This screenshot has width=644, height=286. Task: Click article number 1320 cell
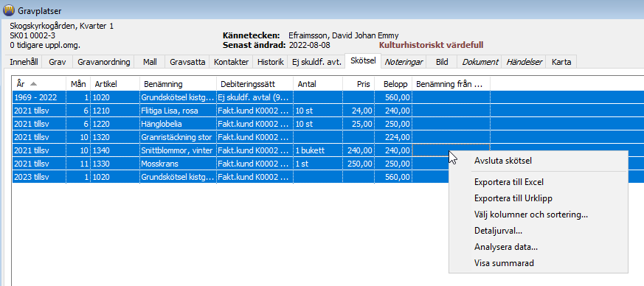(x=115, y=137)
